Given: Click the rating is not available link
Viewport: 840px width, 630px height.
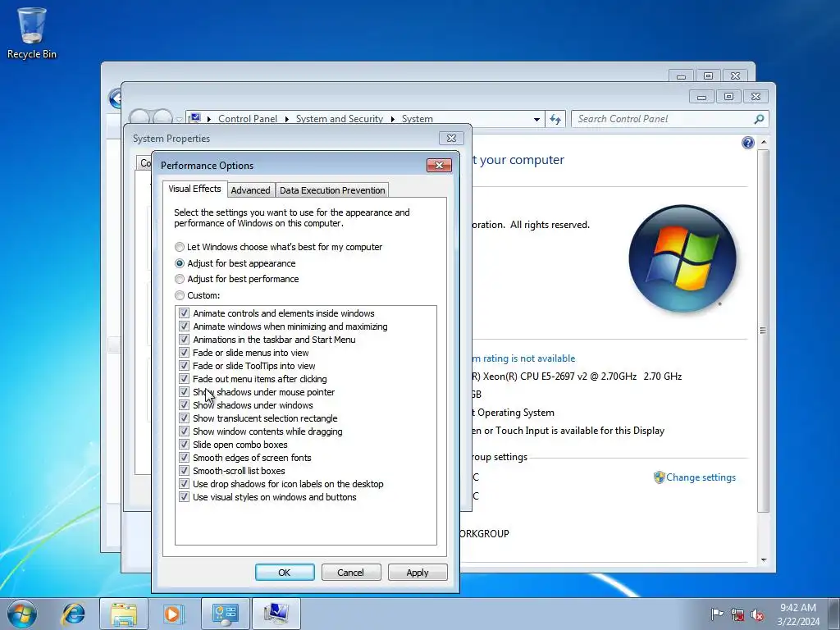Looking at the screenshot, I should click(x=523, y=358).
